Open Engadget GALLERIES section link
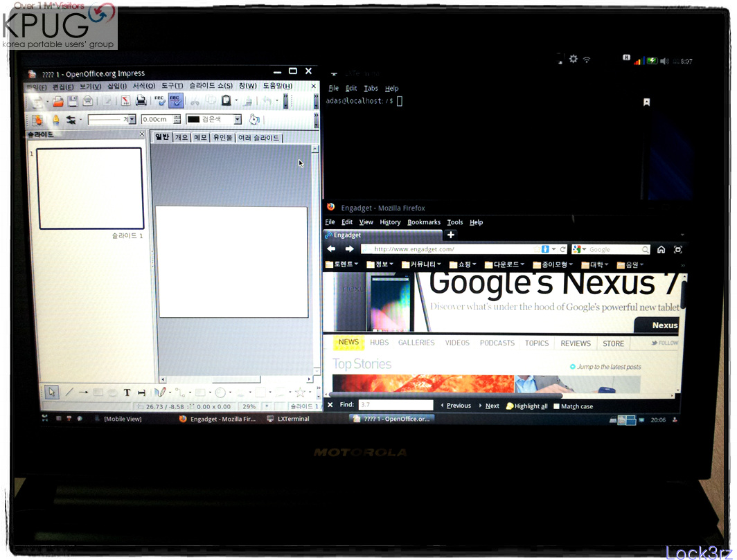The width and height of the screenshot is (737, 560). pos(416,343)
